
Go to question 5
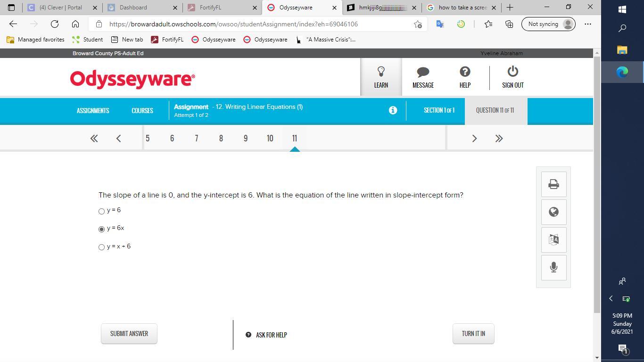tap(148, 138)
